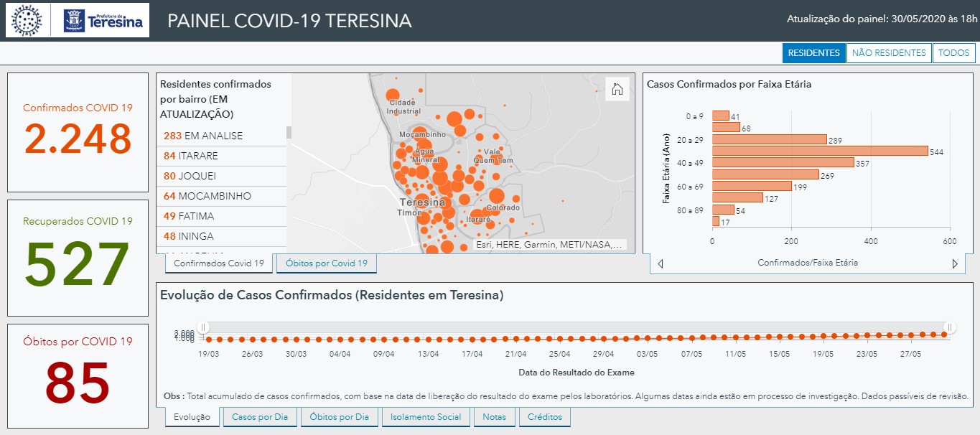Open the Notas tab
The width and height of the screenshot is (980, 435).
(x=494, y=417)
